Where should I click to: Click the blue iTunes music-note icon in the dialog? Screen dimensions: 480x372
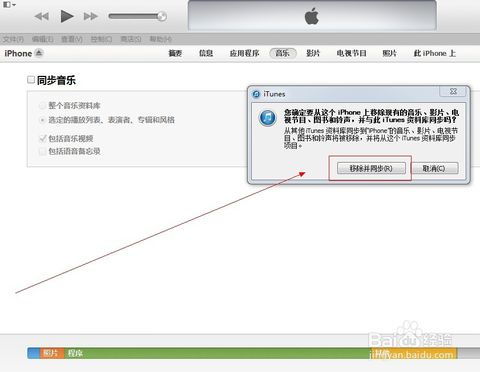tap(268, 118)
